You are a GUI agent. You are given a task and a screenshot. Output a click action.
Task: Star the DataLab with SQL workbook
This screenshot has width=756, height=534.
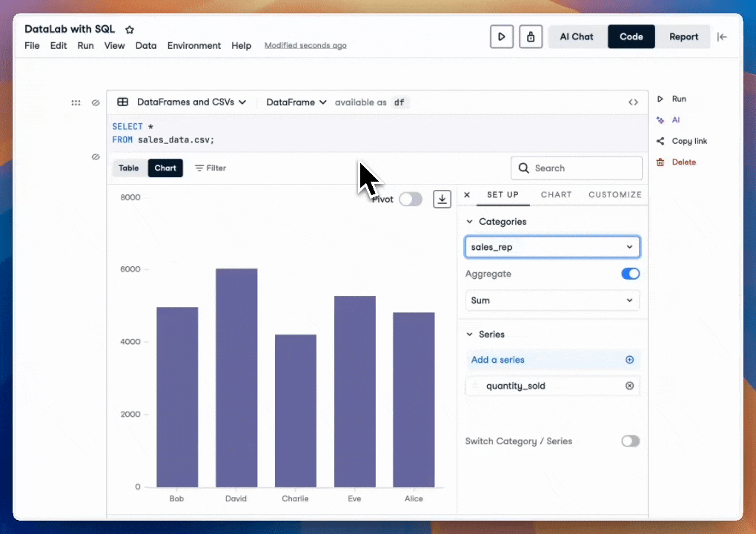coord(129,30)
